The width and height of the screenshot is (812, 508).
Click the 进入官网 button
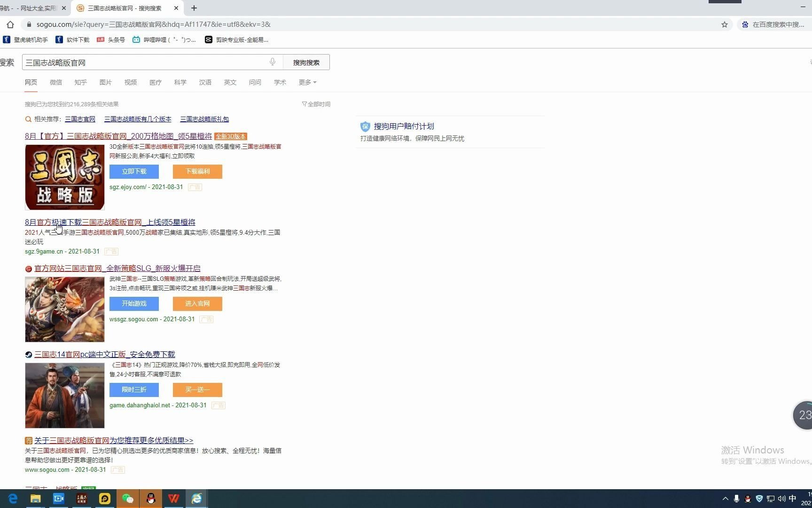point(197,303)
